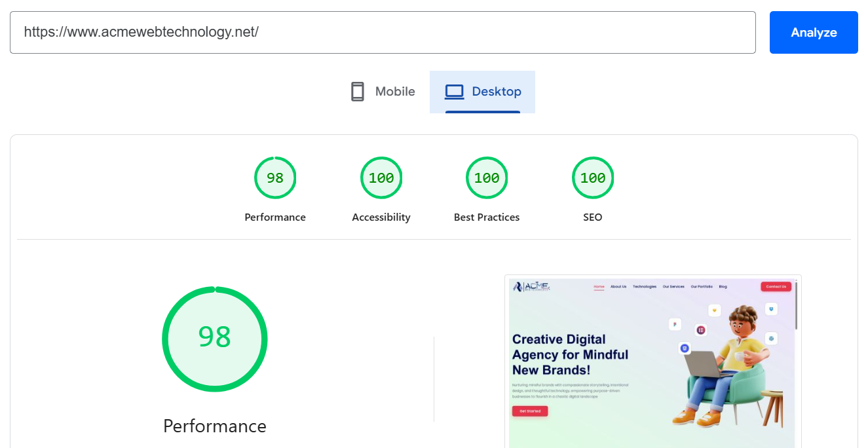Click the WordPress icon in the site preview
Image resolution: width=868 pixels, height=448 pixels.
coord(772,339)
